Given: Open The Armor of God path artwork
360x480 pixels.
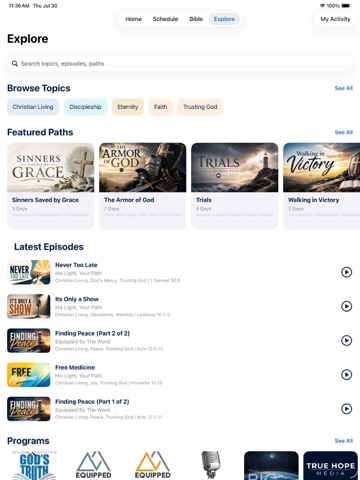Looking at the screenshot, I should (143, 167).
